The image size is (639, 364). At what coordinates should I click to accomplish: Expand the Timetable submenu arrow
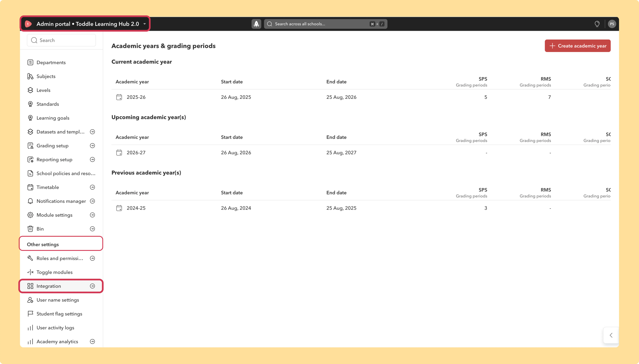coord(92,187)
